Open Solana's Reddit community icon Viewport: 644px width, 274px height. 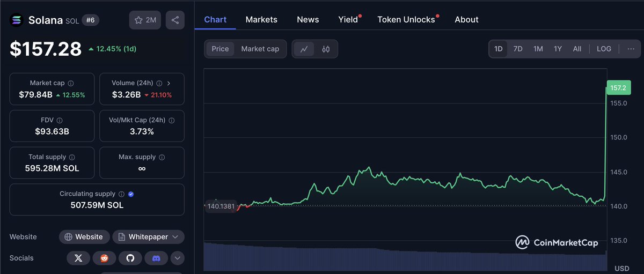pos(104,258)
